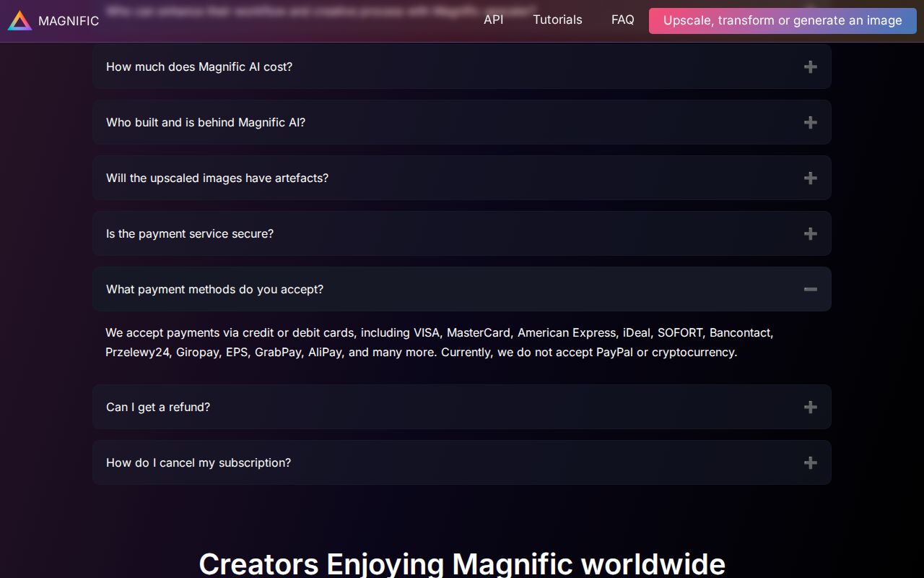Open the API page in navigation
The width and height of the screenshot is (924, 578).
[x=494, y=20]
